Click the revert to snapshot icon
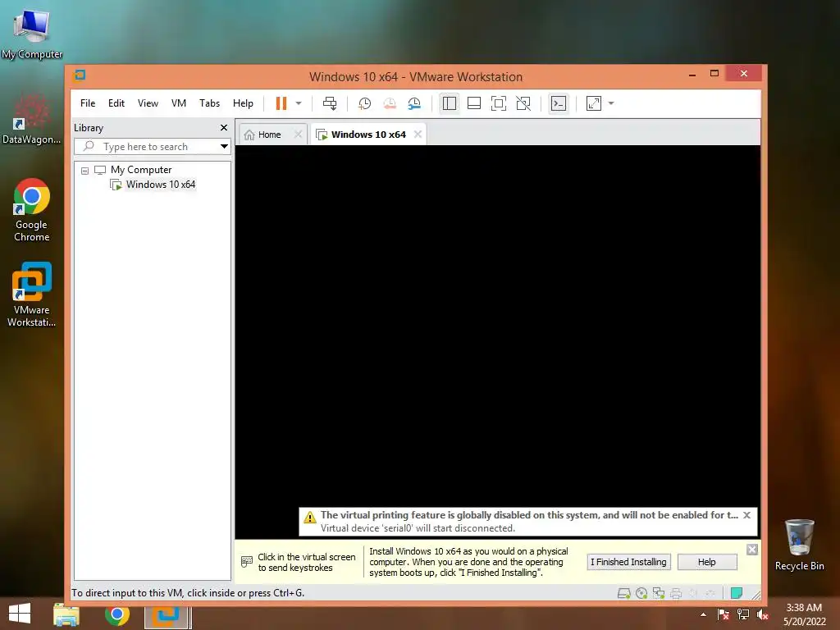Image resolution: width=840 pixels, height=630 pixels. tap(390, 103)
